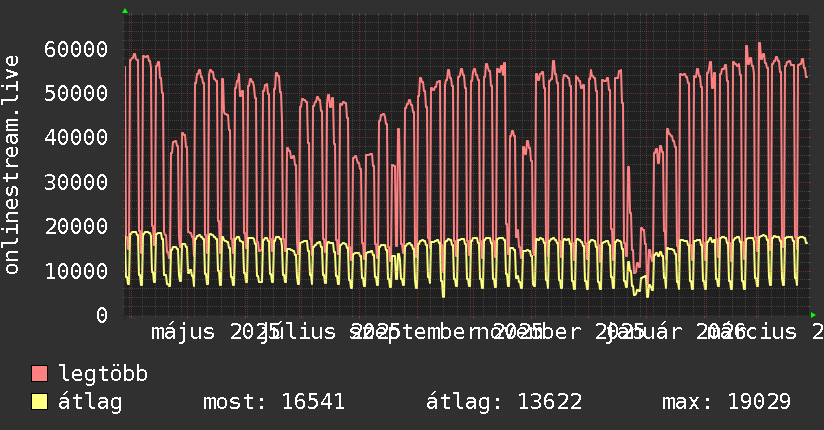Click the 'max: 19029' maximum statistic
This screenshot has height=430, width=824.
tap(726, 403)
